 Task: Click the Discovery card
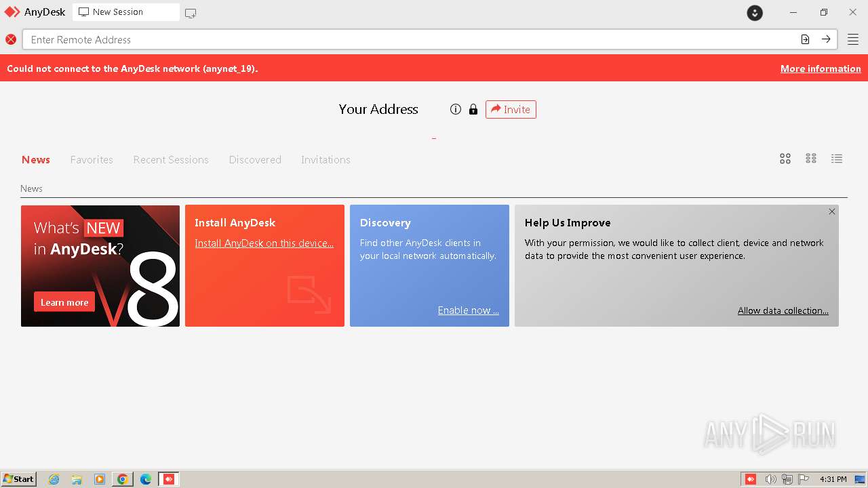click(429, 266)
